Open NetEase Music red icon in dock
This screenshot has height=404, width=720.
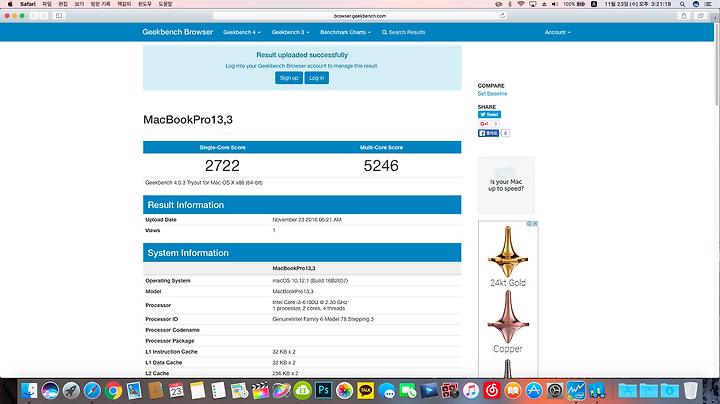point(492,391)
